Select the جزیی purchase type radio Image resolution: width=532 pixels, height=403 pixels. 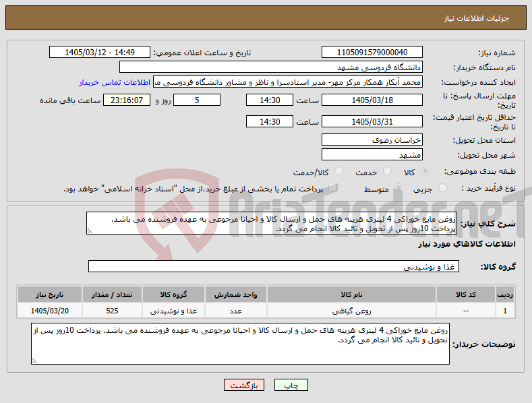442,188
